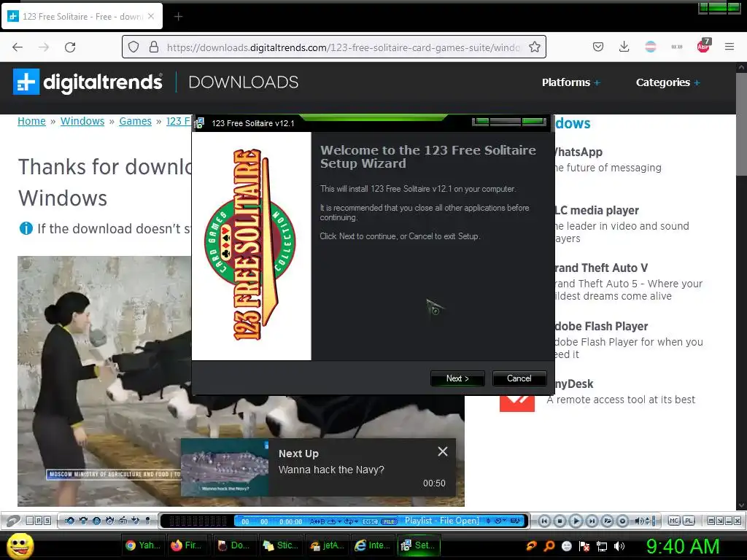
Task: Click Next in the Solitaire setup wizard
Action: 457,378
